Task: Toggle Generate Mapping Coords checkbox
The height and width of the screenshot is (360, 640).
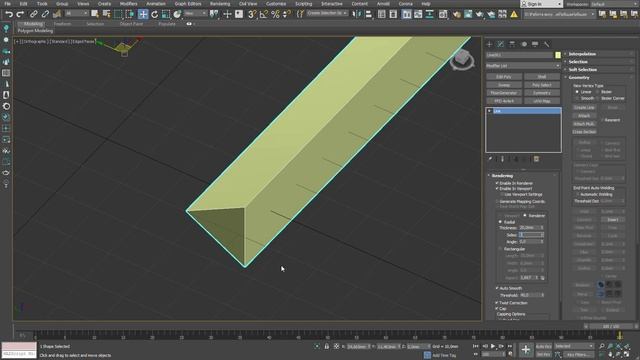Action: (497, 202)
